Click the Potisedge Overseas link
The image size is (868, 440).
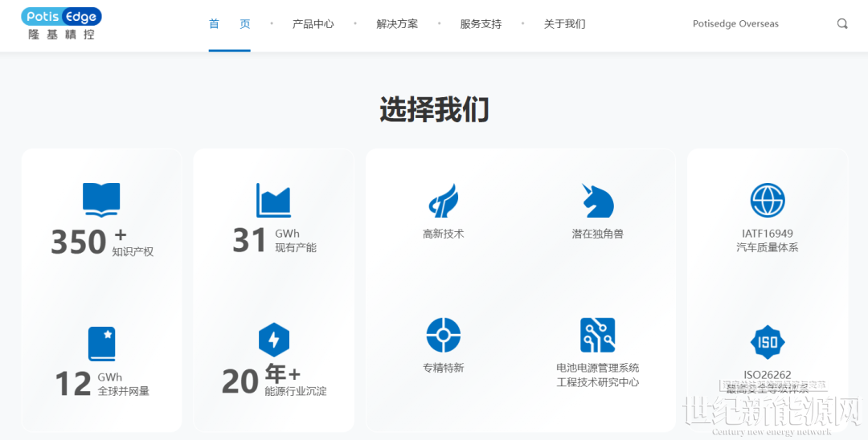[735, 24]
